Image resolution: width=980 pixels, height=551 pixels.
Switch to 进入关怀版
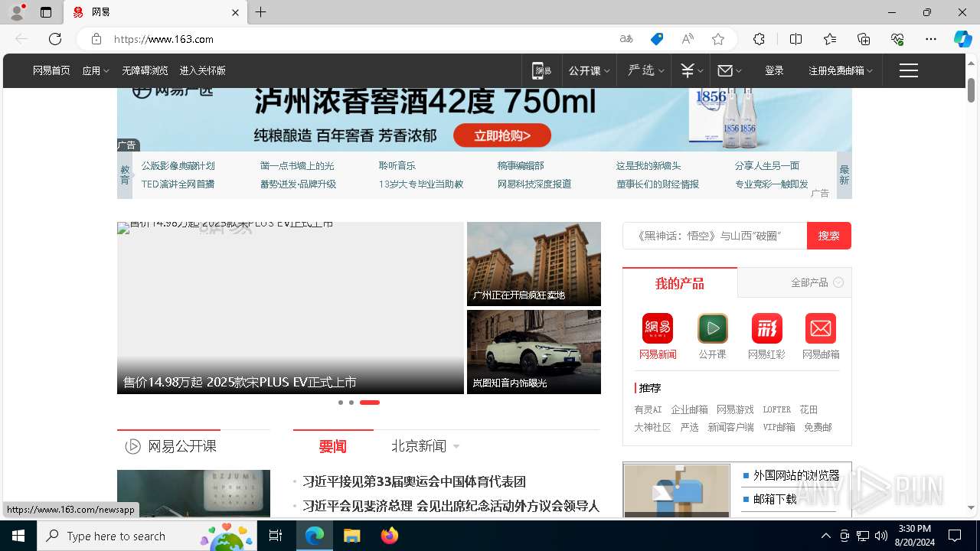click(x=202, y=70)
